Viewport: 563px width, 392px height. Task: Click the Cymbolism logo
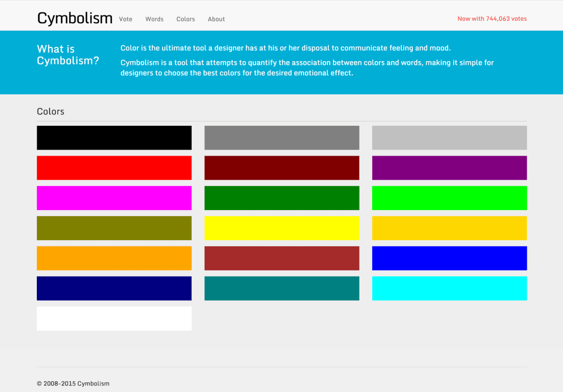[x=75, y=18]
